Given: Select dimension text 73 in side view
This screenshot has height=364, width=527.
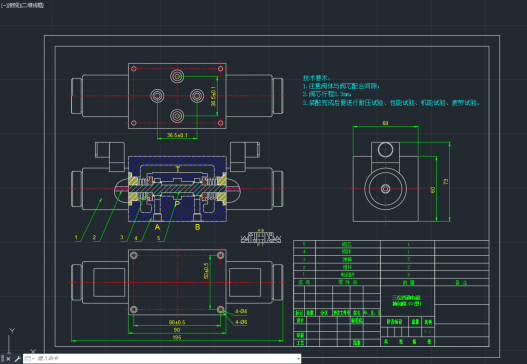Looking at the screenshot, I should pos(446,181).
